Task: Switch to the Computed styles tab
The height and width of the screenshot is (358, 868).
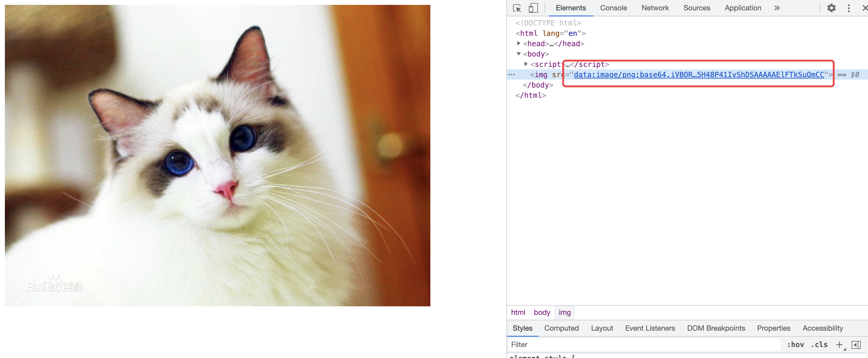Action: click(561, 328)
